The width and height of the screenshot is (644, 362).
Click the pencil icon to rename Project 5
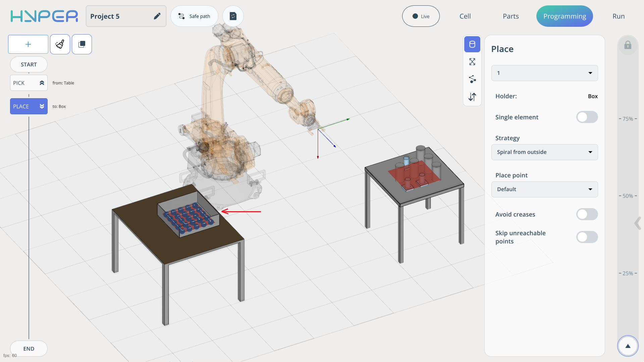click(157, 16)
